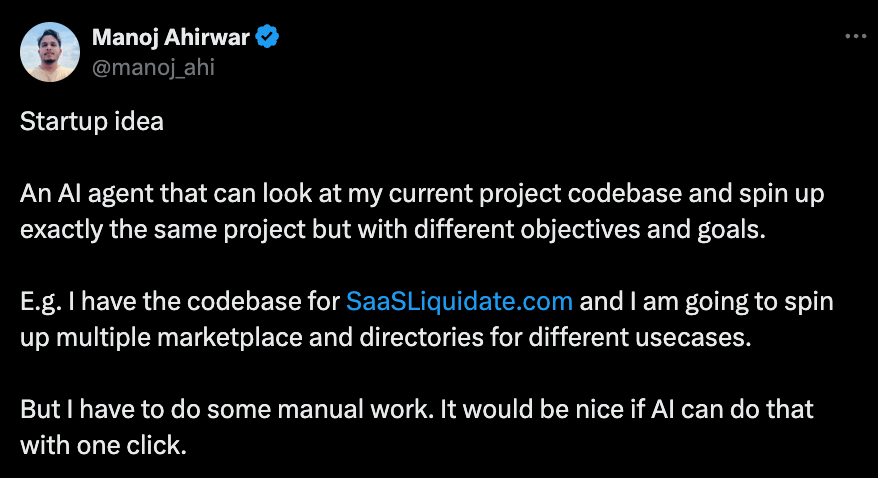Click the empty header space beside the verified badge
Screen dimensions: 878x478
pos(560,37)
